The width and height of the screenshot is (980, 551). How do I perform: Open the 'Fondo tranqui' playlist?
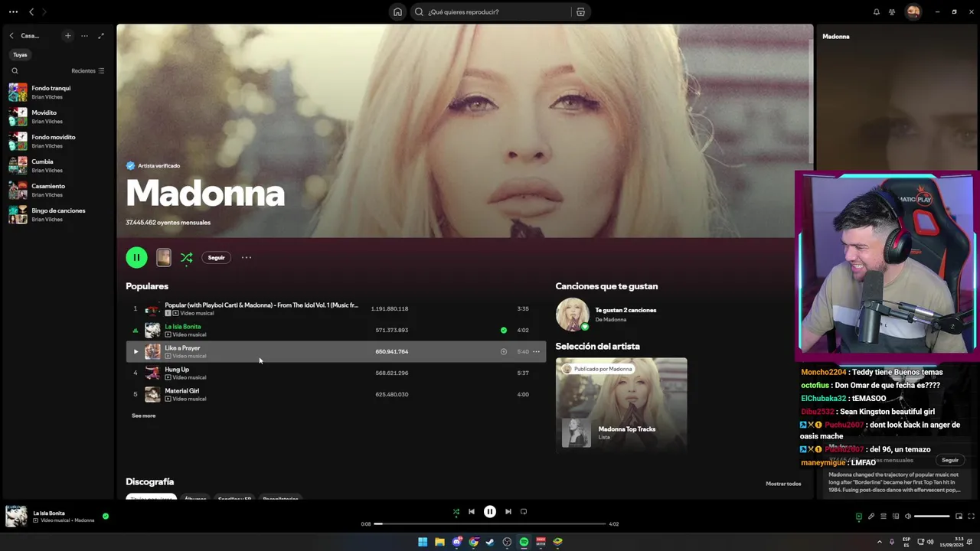[57, 92]
